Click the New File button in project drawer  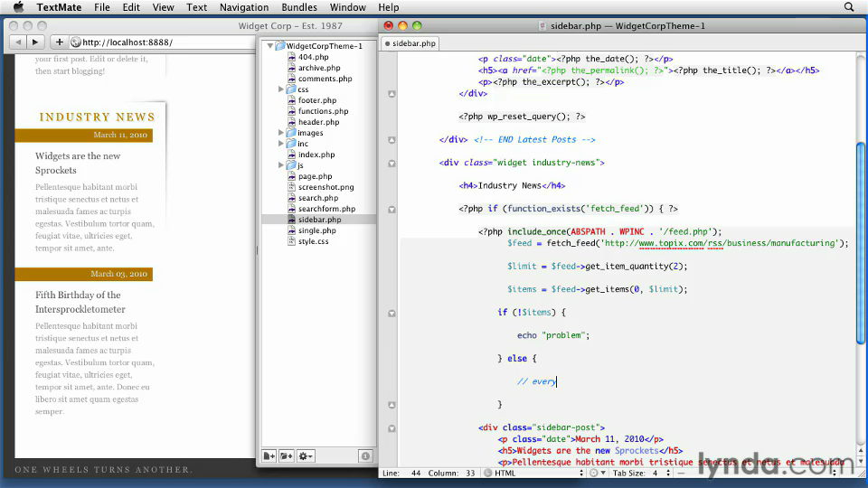pyautogui.click(x=269, y=455)
